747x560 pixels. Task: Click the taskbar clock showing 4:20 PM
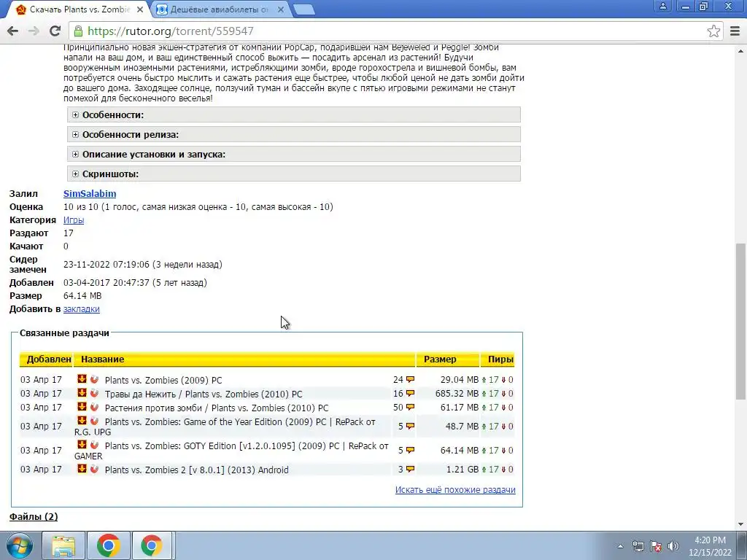tap(710, 546)
